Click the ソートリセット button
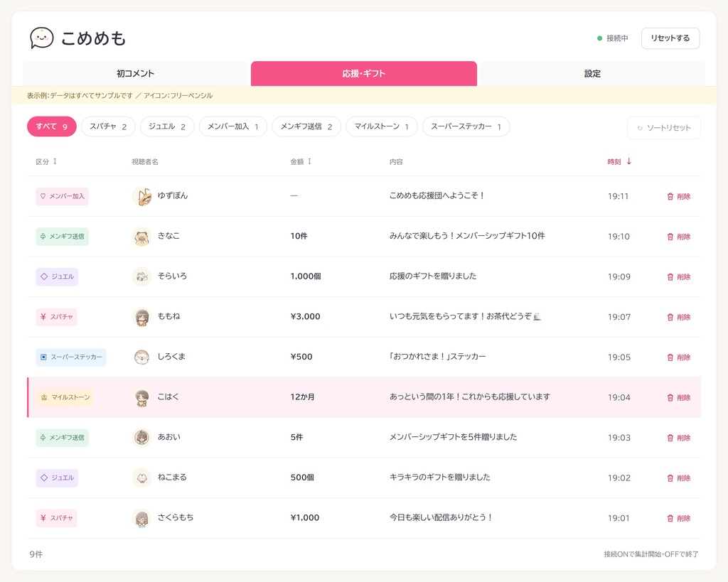This screenshot has height=582, width=728. click(x=664, y=128)
